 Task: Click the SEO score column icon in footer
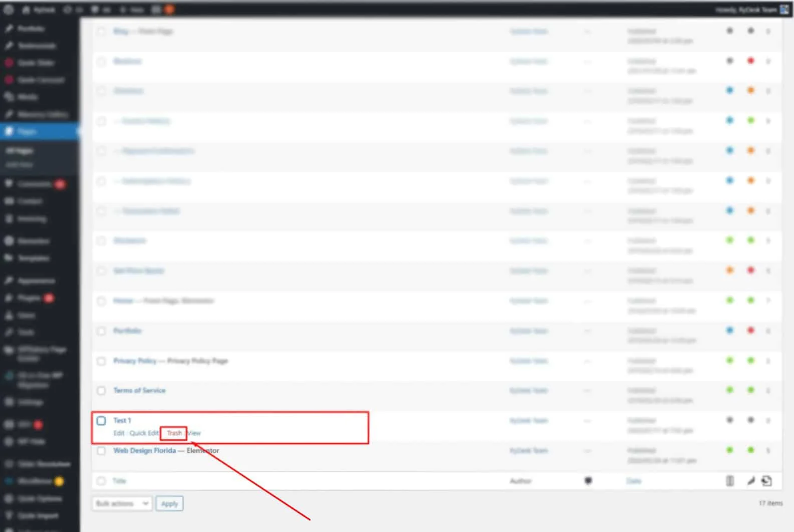pos(730,481)
